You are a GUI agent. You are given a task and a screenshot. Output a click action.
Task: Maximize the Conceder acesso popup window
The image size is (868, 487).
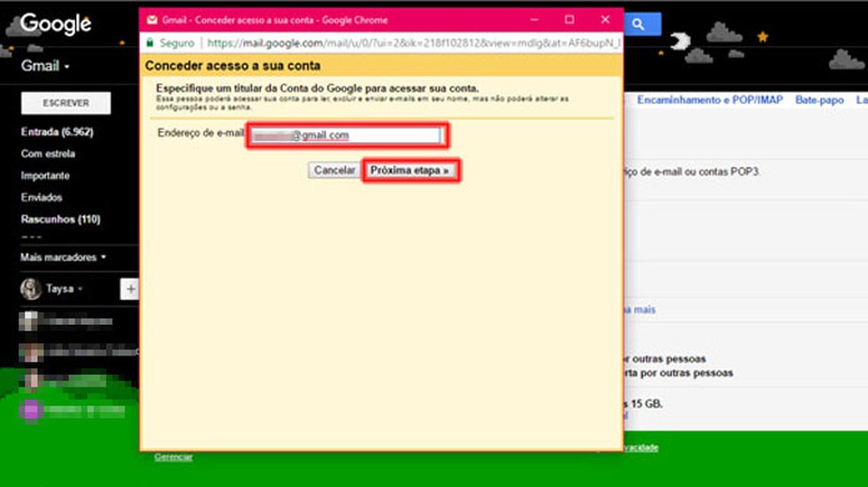click(x=569, y=19)
